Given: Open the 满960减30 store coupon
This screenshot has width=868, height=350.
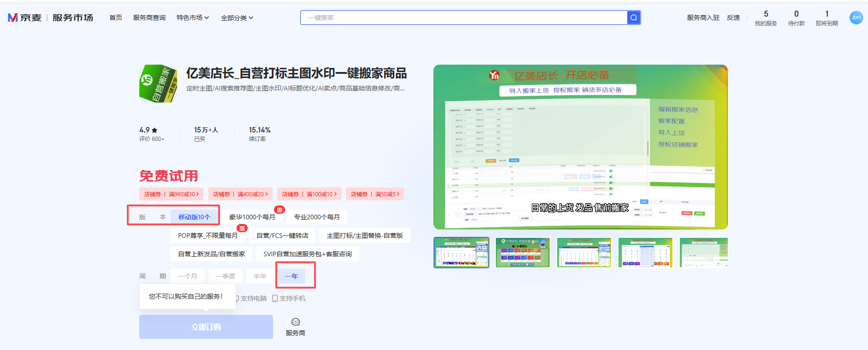Looking at the screenshot, I should (x=171, y=194).
